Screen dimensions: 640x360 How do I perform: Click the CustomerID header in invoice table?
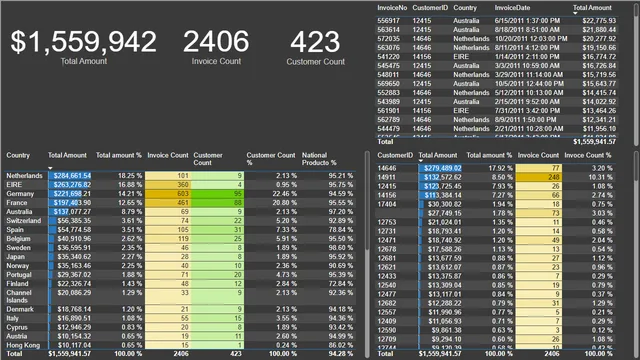pyautogui.click(x=430, y=8)
